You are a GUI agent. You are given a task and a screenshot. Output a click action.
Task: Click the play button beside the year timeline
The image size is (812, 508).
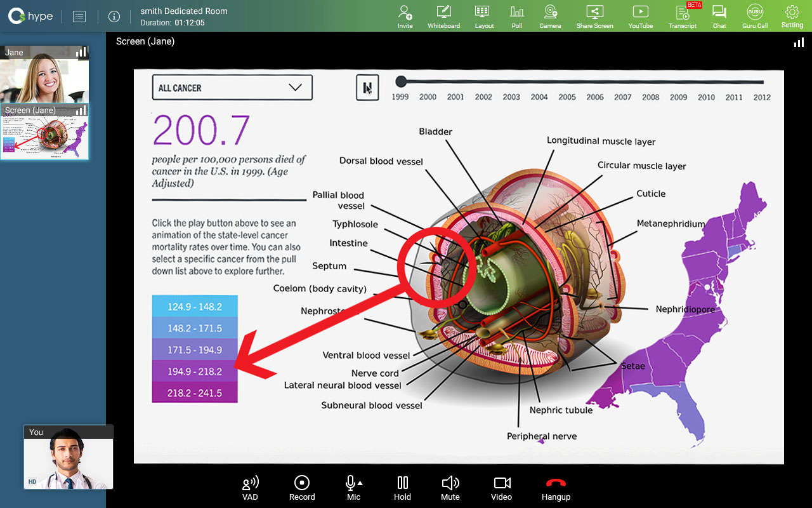(x=367, y=88)
